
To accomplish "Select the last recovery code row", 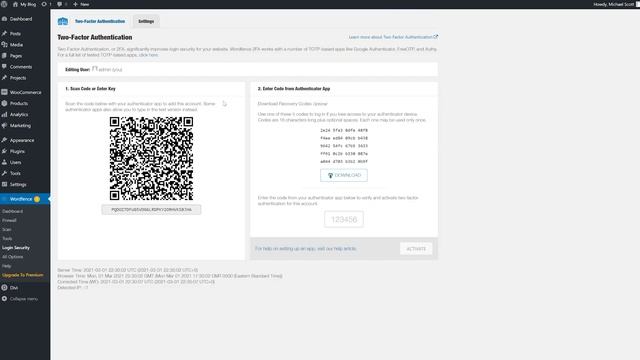I will click(x=344, y=161).
